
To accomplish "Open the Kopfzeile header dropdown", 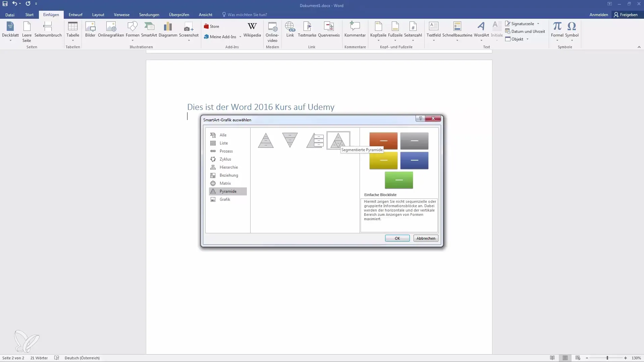I will tap(378, 32).
